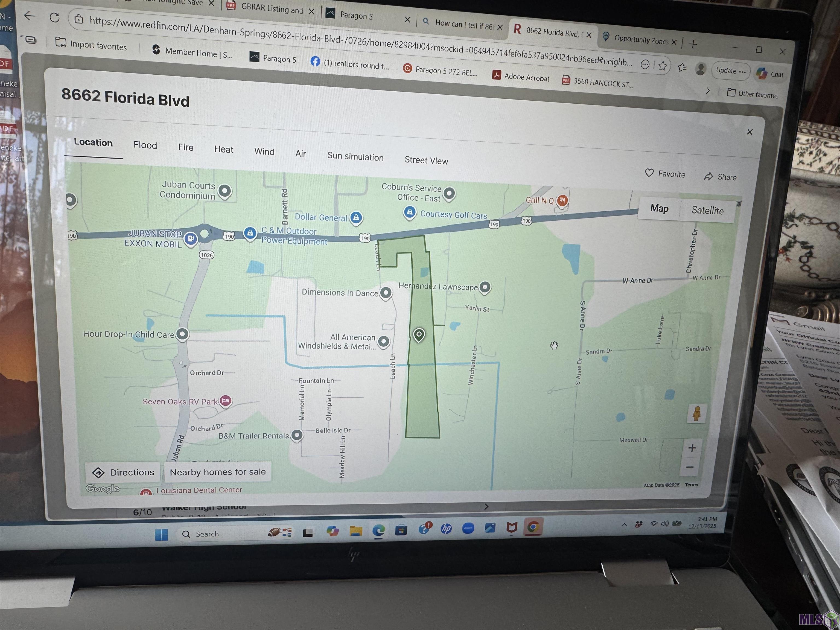Close the 8662 Florida Blvd map dialog
The width and height of the screenshot is (840, 630).
(x=749, y=132)
